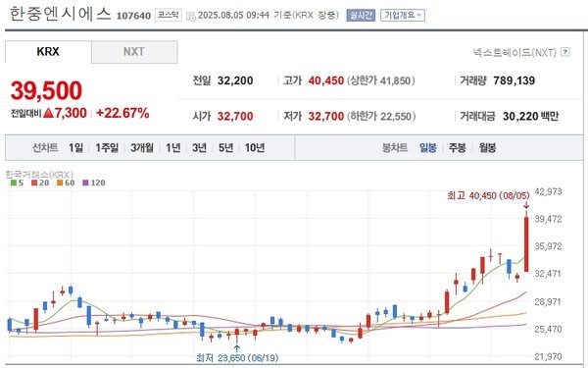Switch to the NXT tab
Viewport: 588px width, 368px height.
point(134,52)
